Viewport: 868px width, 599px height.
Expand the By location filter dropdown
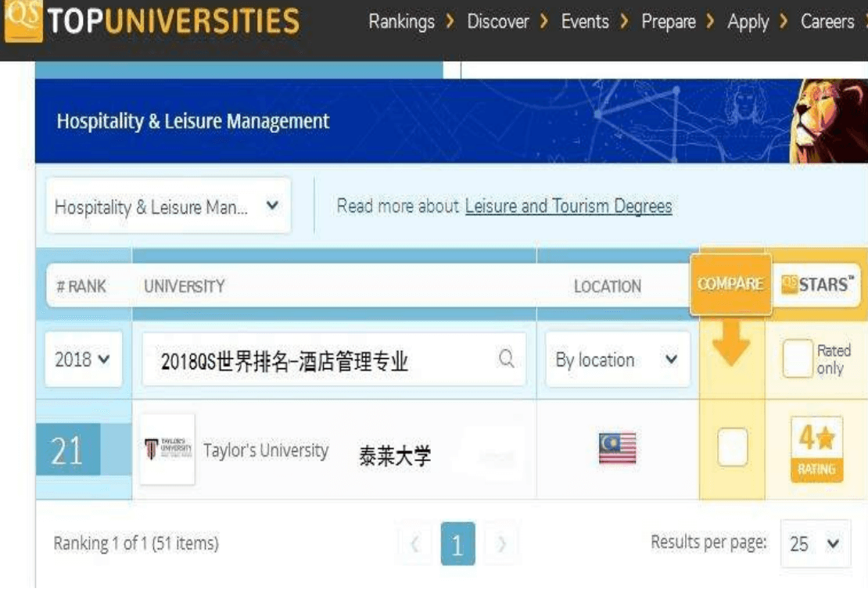click(617, 360)
